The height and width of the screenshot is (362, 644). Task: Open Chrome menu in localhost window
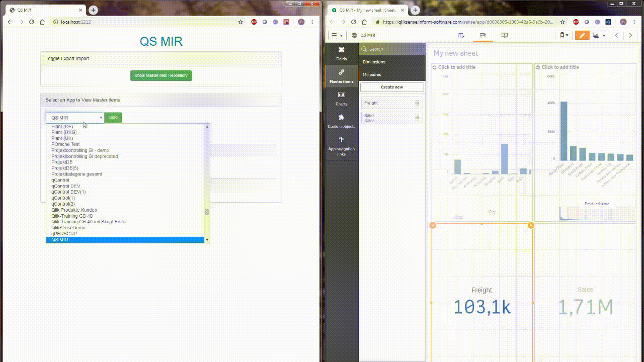(312, 22)
